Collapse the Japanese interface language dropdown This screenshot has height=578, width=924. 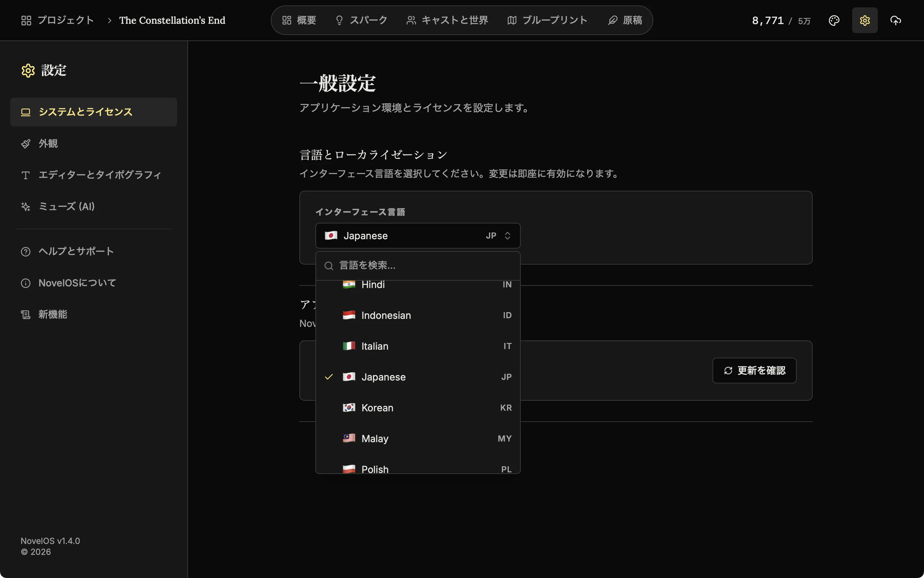(x=418, y=235)
